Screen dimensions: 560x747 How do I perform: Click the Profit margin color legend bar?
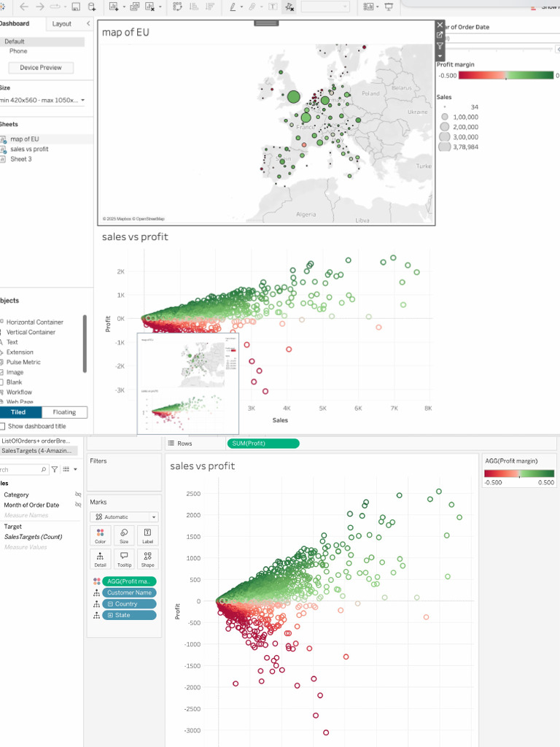(506, 75)
